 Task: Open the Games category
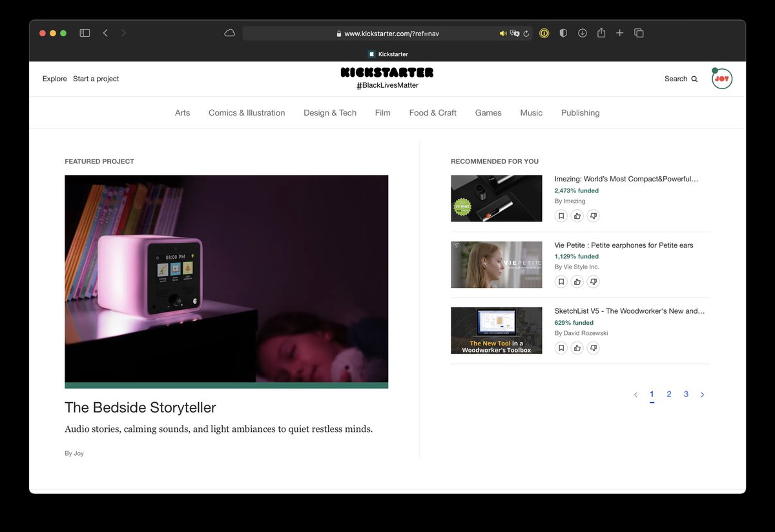coord(488,112)
